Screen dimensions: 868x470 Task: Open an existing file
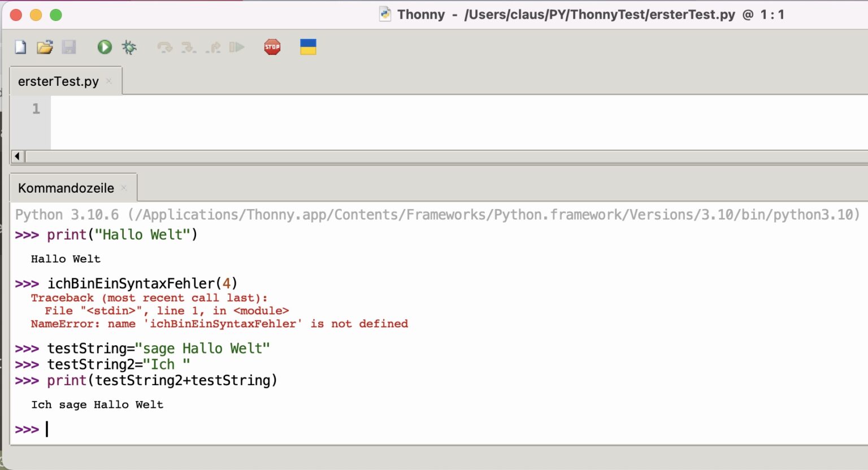[45, 47]
